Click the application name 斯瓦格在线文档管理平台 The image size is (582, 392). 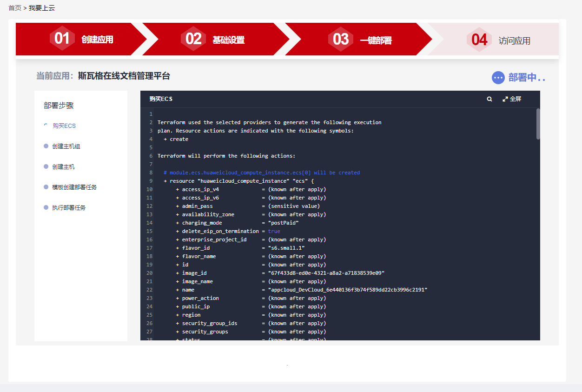coord(124,76)
